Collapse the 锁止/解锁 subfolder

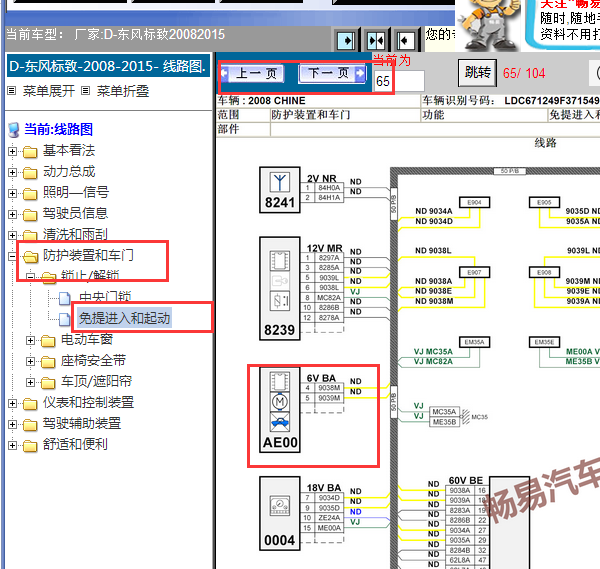click(x=31, y=276)
